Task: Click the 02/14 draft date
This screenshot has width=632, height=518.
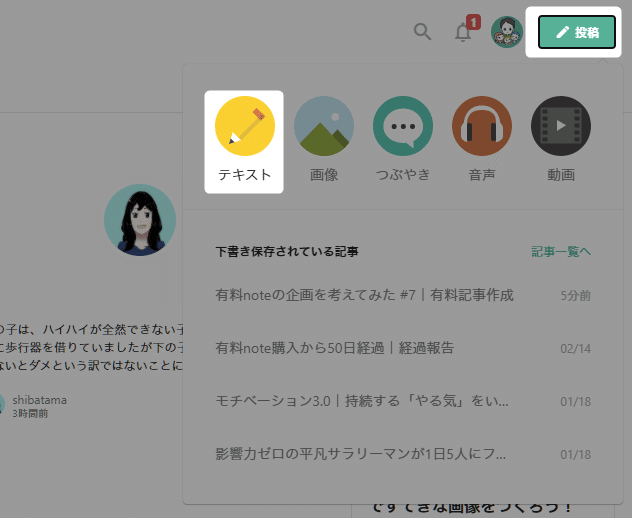Action: (x=576, y=348)
